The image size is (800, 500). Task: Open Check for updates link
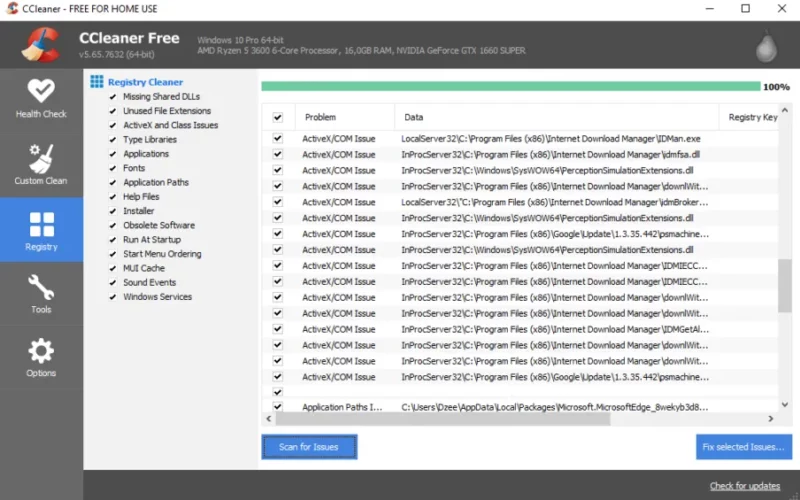745,486
